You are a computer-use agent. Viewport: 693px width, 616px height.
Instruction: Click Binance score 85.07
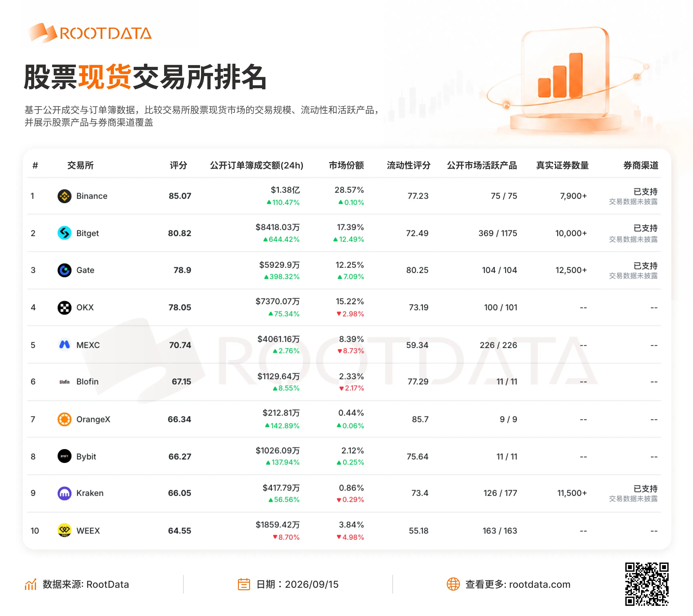tap(180, 196)
